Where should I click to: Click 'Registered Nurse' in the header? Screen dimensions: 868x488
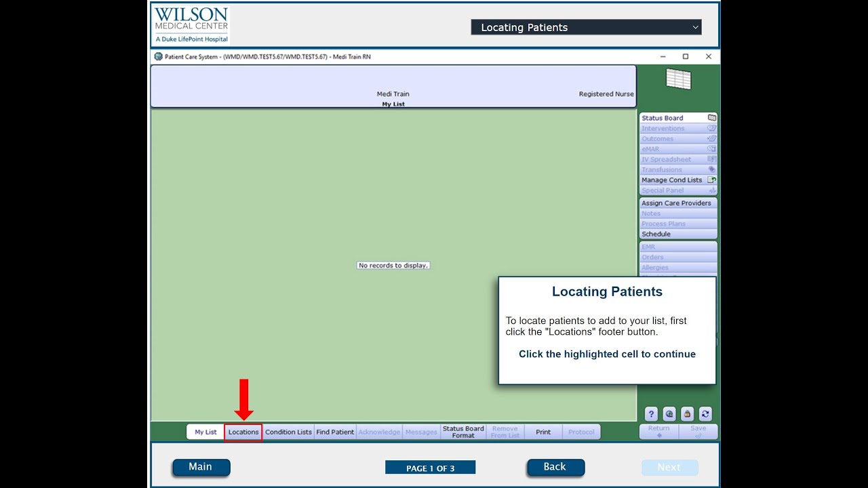(x=606, y=94)
